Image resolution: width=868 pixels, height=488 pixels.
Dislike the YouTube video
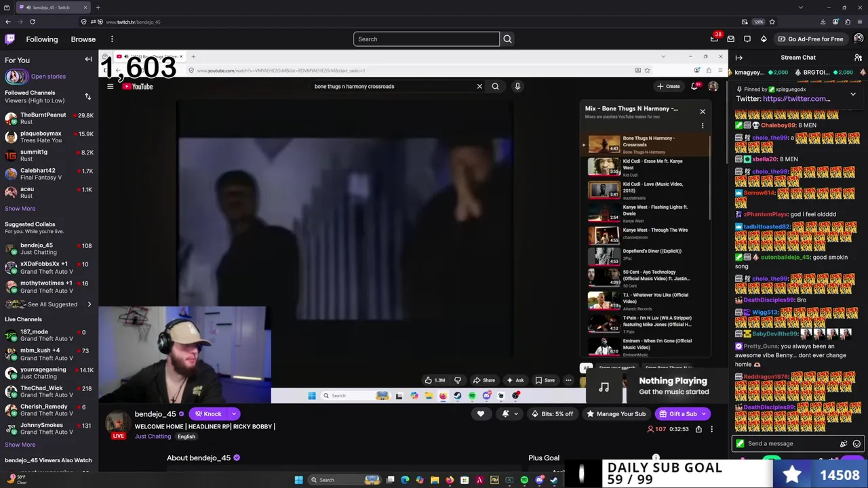tap(458, 380)
